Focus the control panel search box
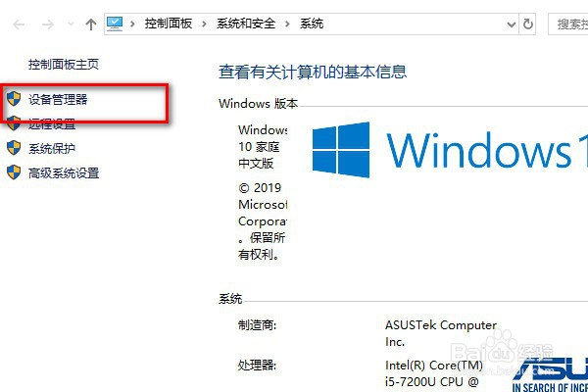The width and height of the screenshot is (588, 392). point(567,24)
